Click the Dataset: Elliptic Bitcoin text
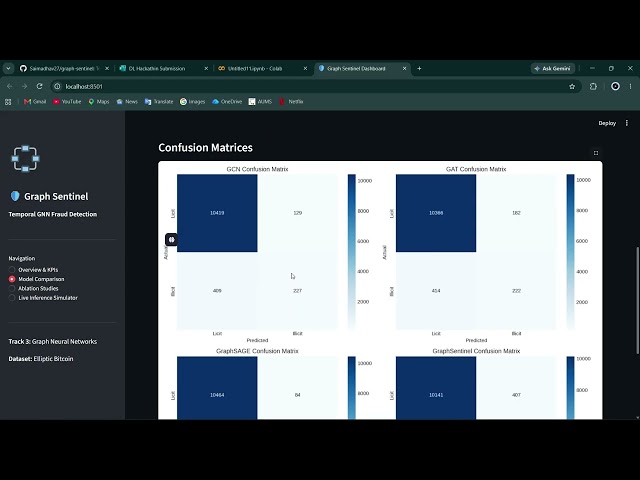 pyautogui.click(x=41, y=359)
